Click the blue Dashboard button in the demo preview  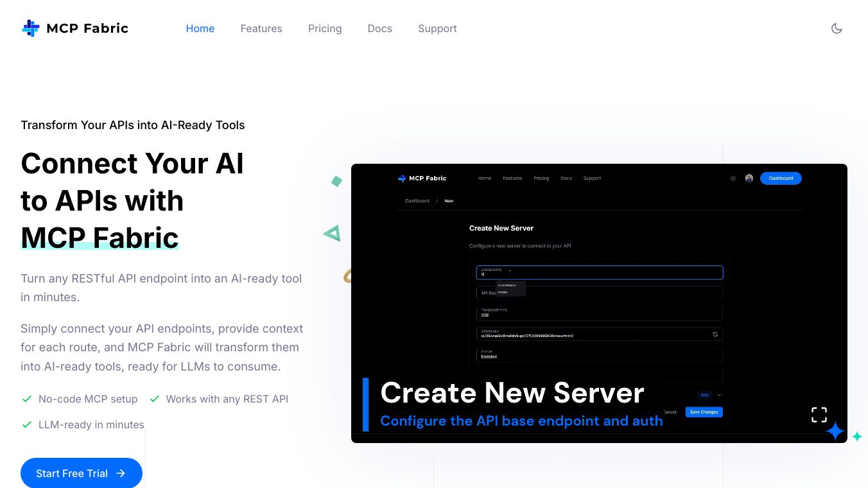(x=781, y=179)
